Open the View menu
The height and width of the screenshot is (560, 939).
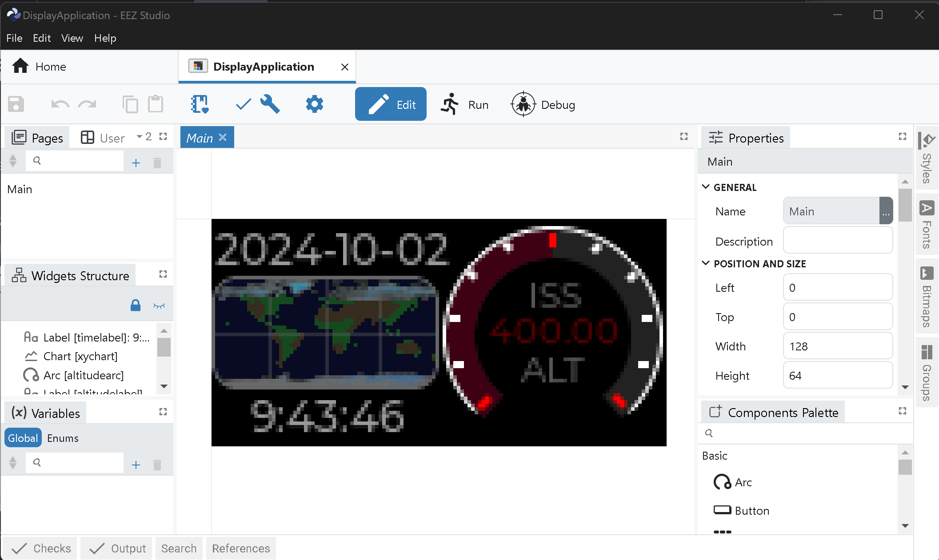point(72,38)
